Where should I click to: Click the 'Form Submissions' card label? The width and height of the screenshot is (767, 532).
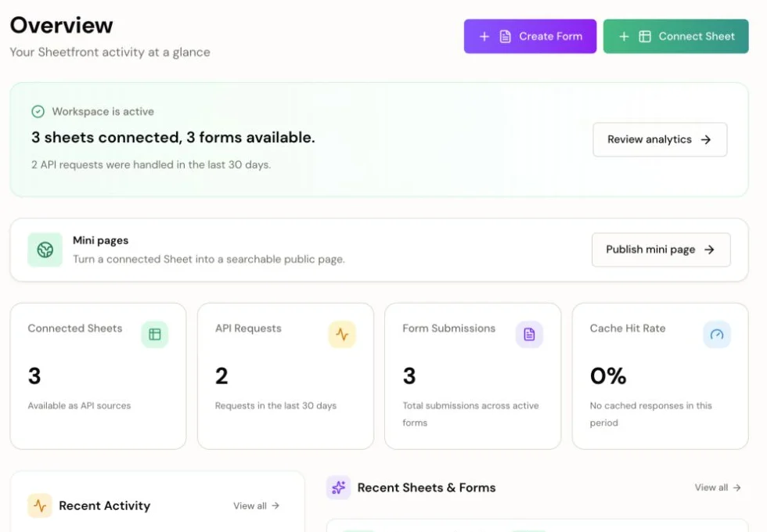pos(449,328)
